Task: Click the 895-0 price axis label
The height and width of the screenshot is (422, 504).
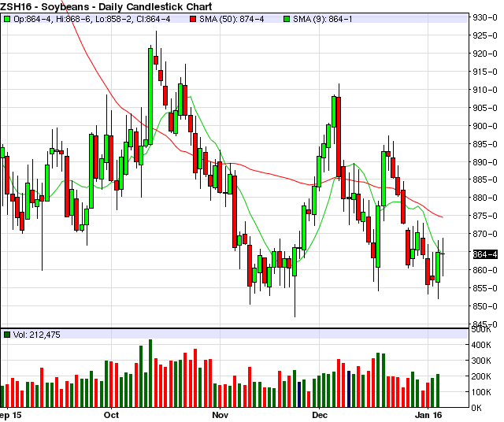Action: (x=485, y=144)
